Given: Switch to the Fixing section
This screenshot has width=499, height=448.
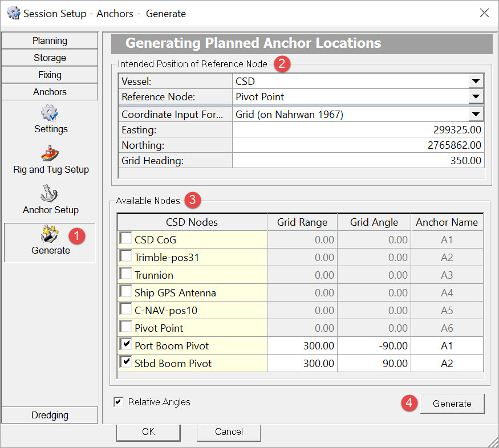Looking at the screenshot, I should (50, 75).
